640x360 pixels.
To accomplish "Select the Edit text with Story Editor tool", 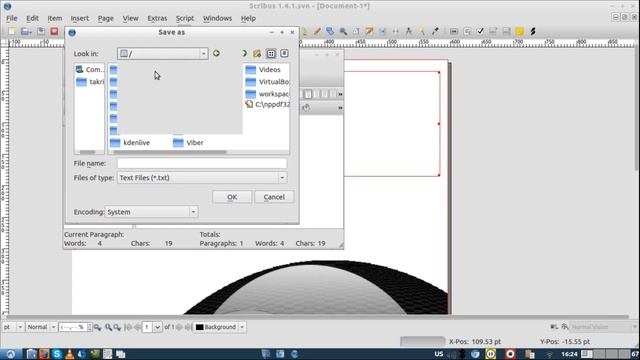I will [369, 31].
